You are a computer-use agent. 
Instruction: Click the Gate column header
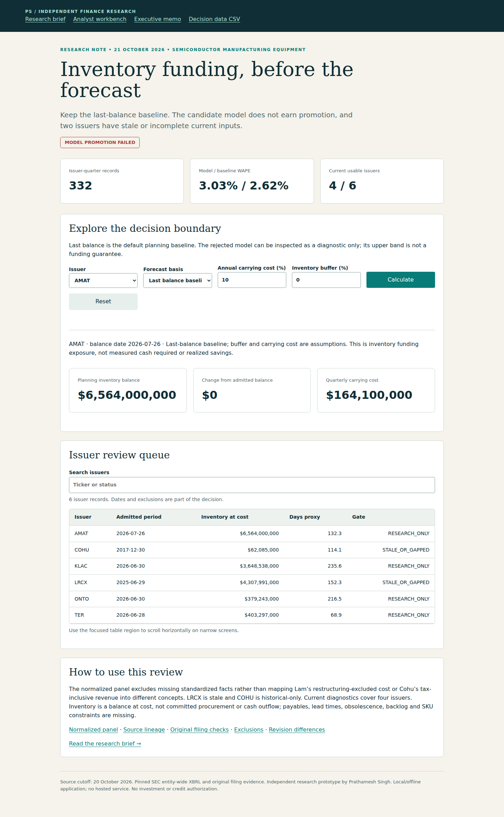pyautogui.click(x=358, y=517)
